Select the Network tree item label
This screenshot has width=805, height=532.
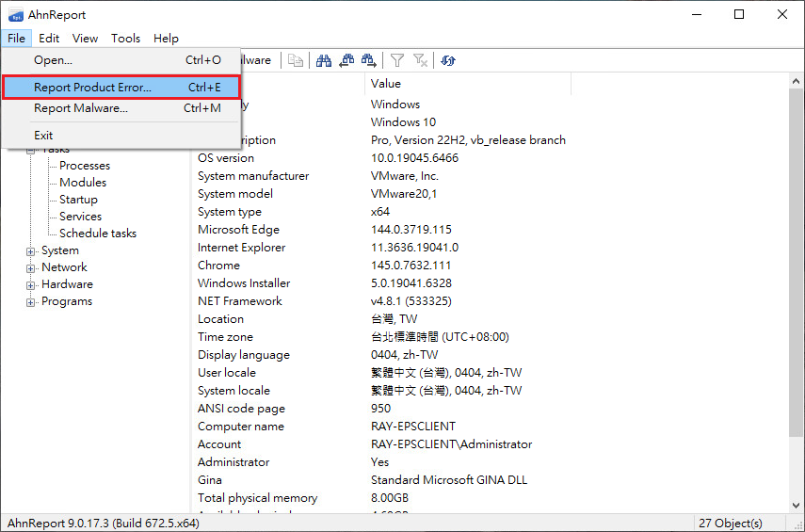(64, 267)
